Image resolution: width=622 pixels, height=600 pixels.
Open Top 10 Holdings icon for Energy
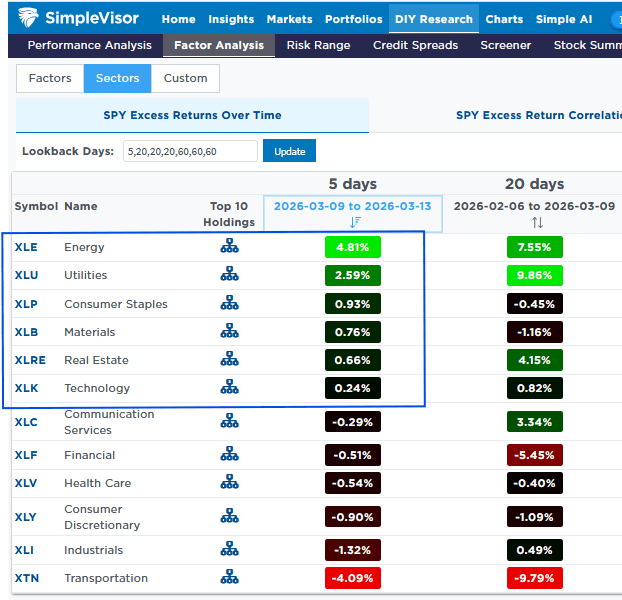pos(230,247)
